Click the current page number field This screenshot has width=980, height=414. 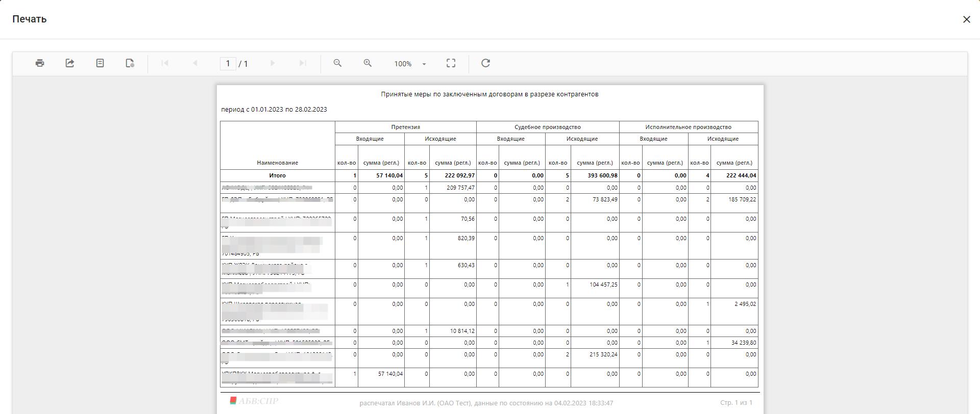(228, 64)
